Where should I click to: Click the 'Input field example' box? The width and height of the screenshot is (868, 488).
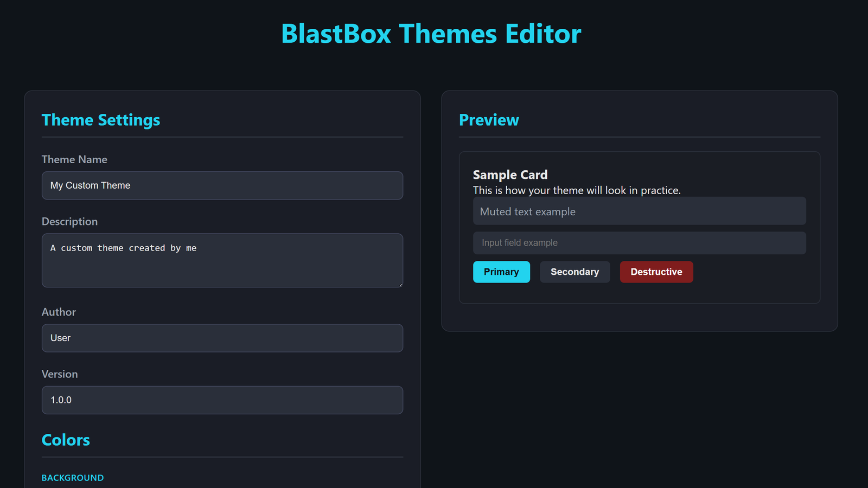639,242
